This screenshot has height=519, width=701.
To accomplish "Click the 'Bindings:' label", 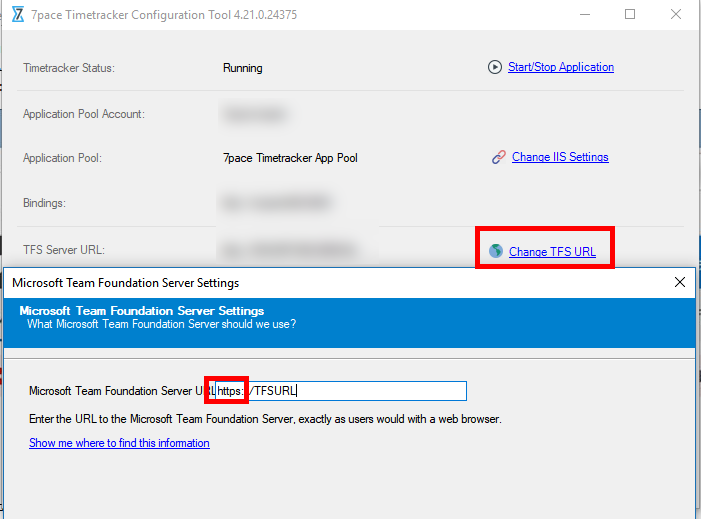I will click(x=44, y=203).
